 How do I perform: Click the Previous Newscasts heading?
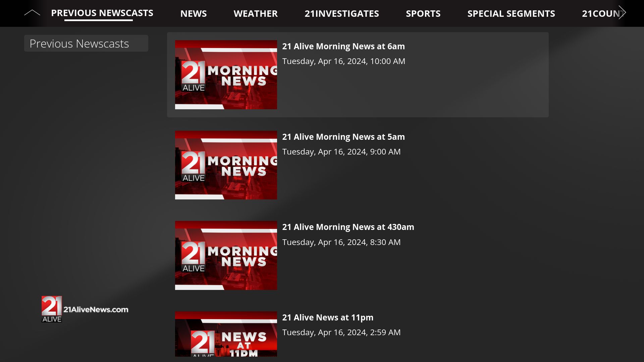click(79, 43)
